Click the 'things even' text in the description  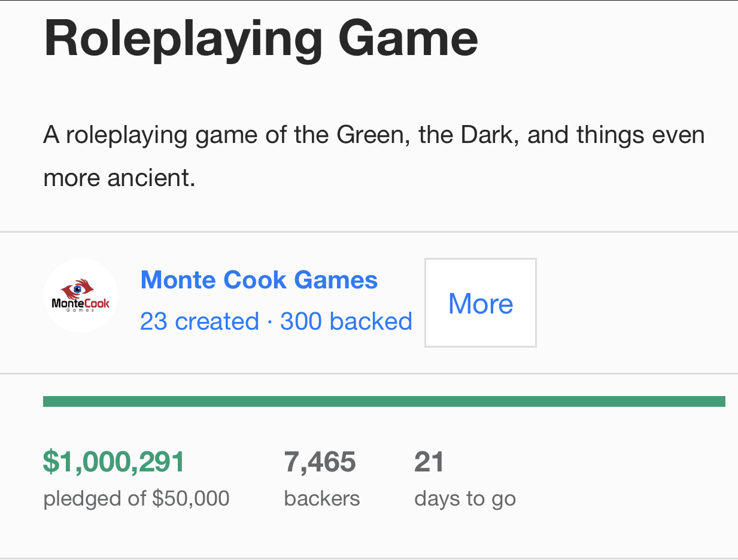[640, 136]
